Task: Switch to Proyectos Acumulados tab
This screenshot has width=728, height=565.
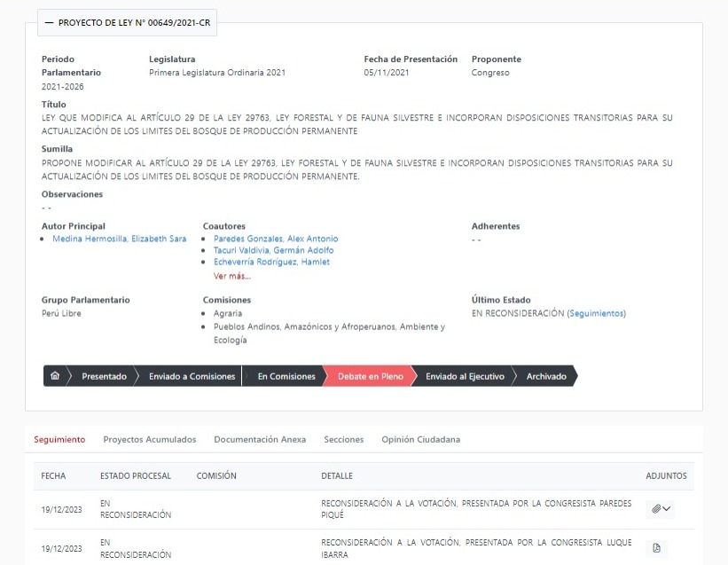Action: [149, 439]
